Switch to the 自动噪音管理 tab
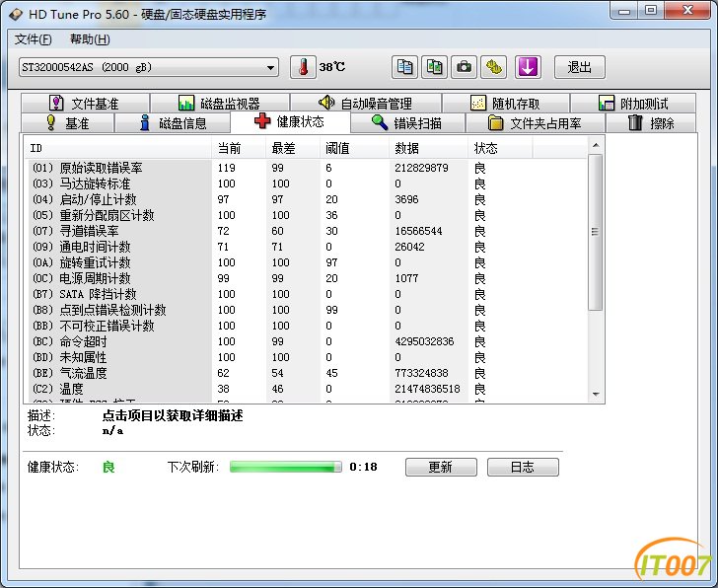718x588 pixels. click(366, 104)
